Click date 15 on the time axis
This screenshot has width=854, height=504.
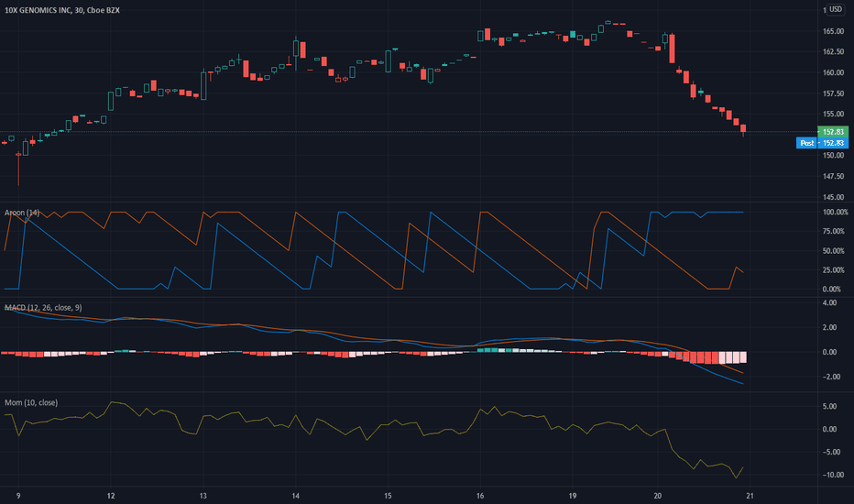(x=388, y=496)
